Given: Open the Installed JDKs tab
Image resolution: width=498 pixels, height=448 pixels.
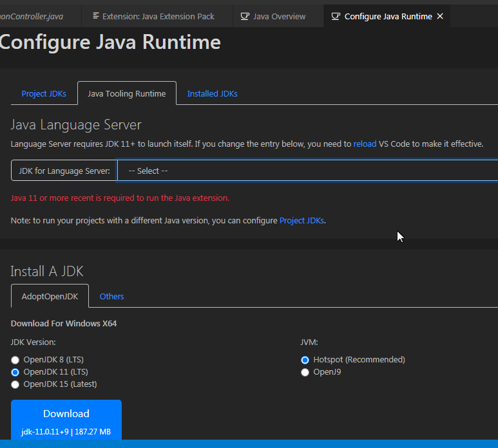Looking at the screenshot, I should tap(212, 93).
